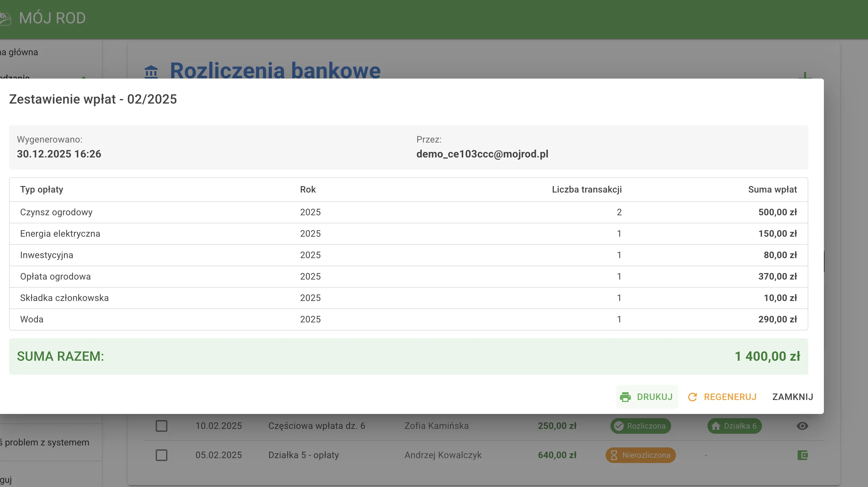Click the eye icon on Zofia Kamińska row

pos(802,426)
